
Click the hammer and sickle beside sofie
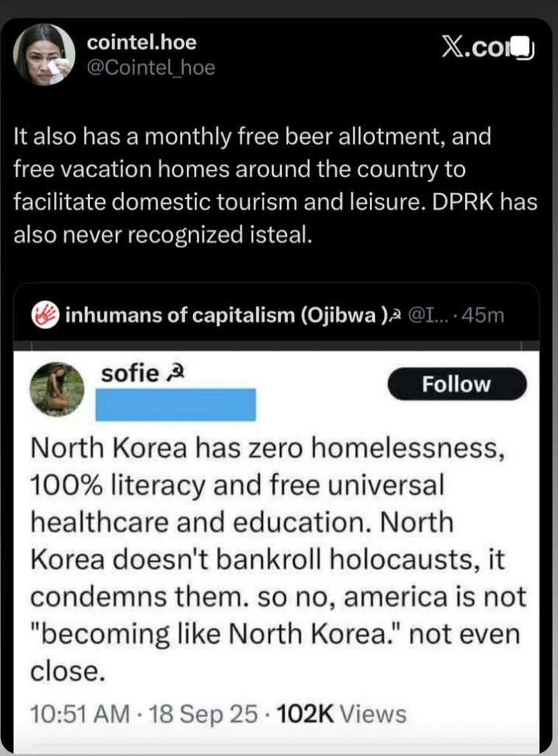pos(171,375)
